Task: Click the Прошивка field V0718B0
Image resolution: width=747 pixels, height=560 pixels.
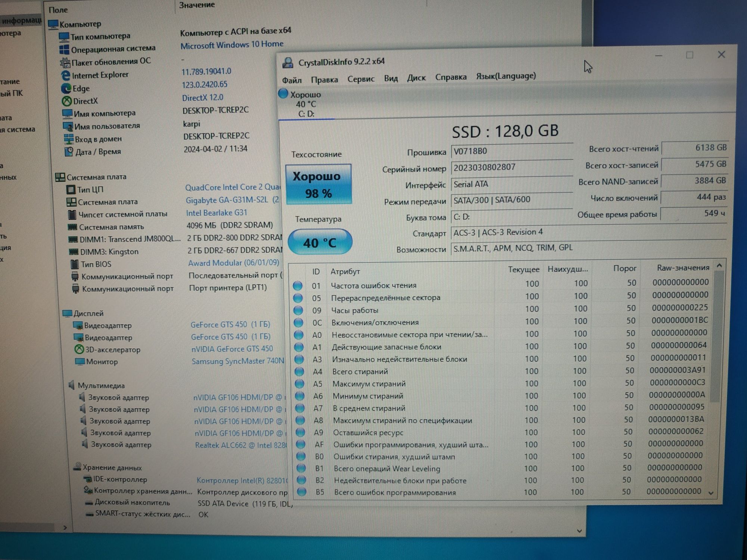Action: [x=512, y=151]
